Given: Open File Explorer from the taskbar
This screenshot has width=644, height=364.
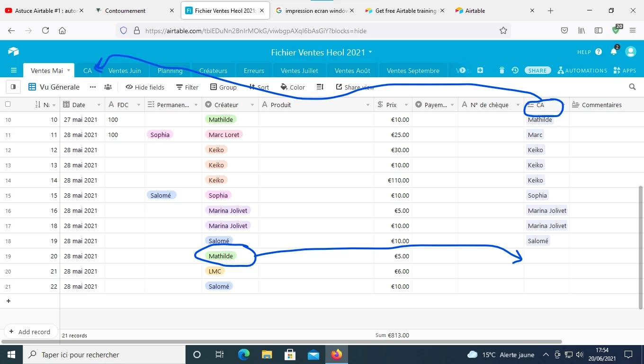Looking at the screenshot, I should 267,355.
